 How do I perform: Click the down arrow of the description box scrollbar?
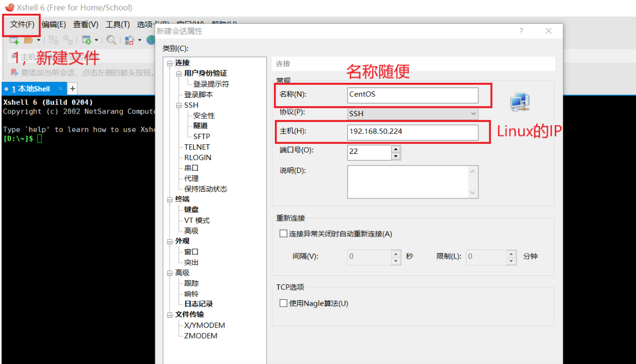click(x=472, y=193)
